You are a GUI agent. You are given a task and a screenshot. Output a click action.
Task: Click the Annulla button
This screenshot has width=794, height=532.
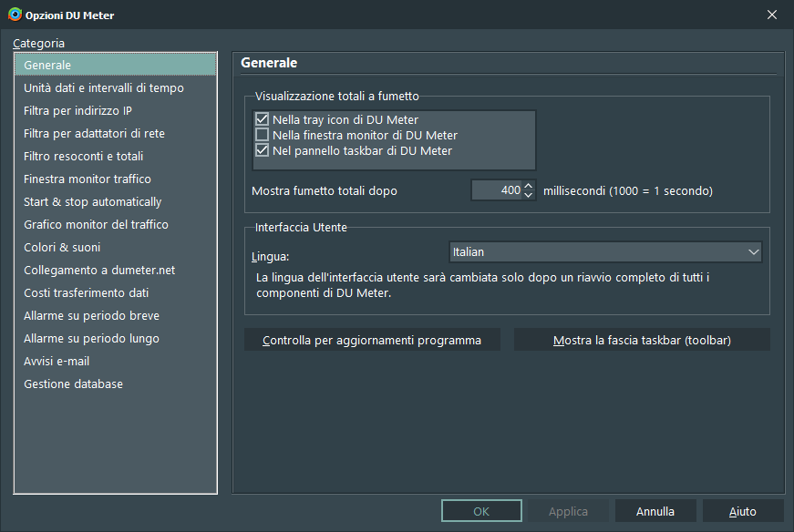pos(655,511)
